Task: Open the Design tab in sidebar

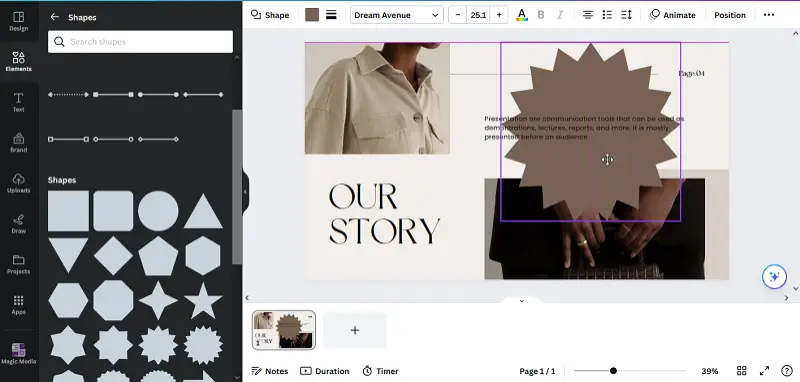Action: [x=18, y=22]
